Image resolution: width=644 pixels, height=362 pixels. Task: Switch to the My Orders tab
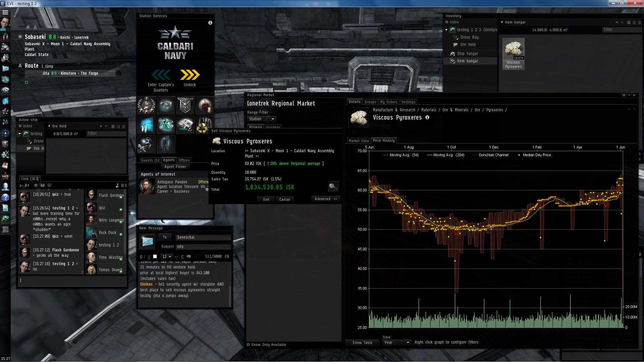click(x=388, y=102)
